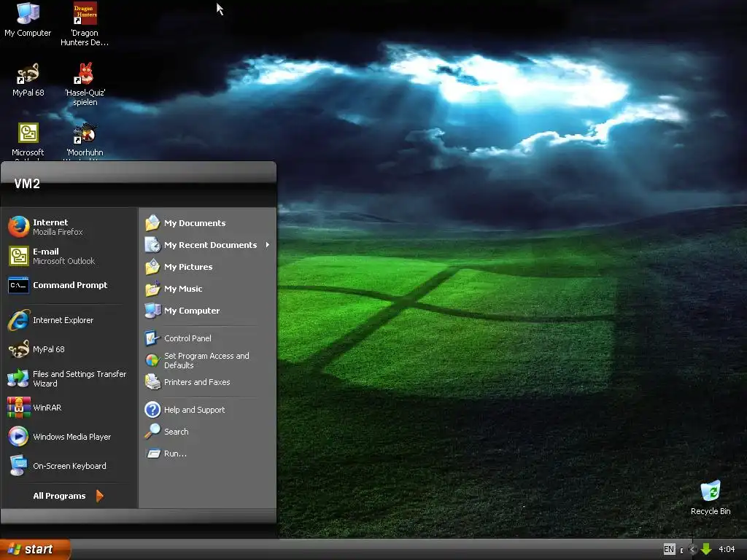Open Printers and Faxes
747x560 pixels.
[208, 382]
